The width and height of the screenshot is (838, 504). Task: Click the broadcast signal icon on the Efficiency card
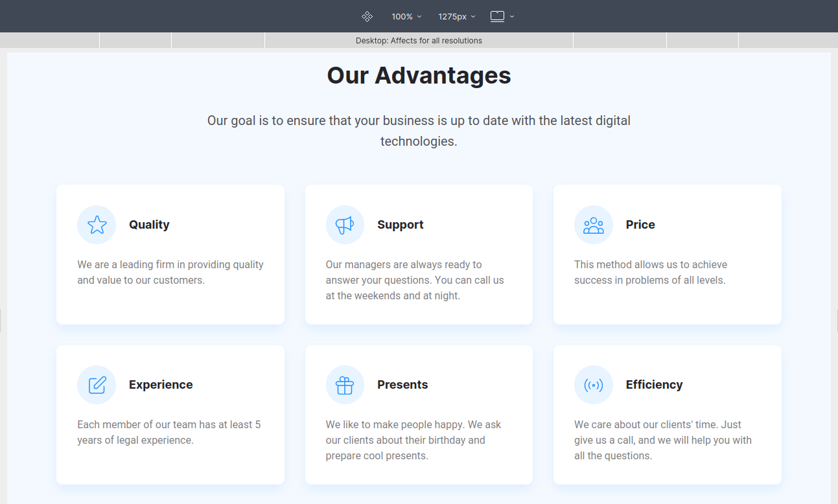[x=594, y=385]
